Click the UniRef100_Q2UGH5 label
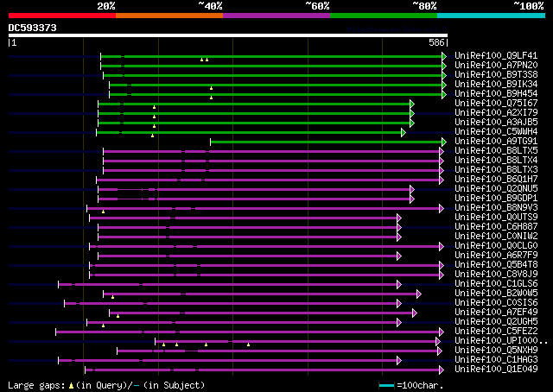Screen dimensions: 553x392 coord(496,322)
